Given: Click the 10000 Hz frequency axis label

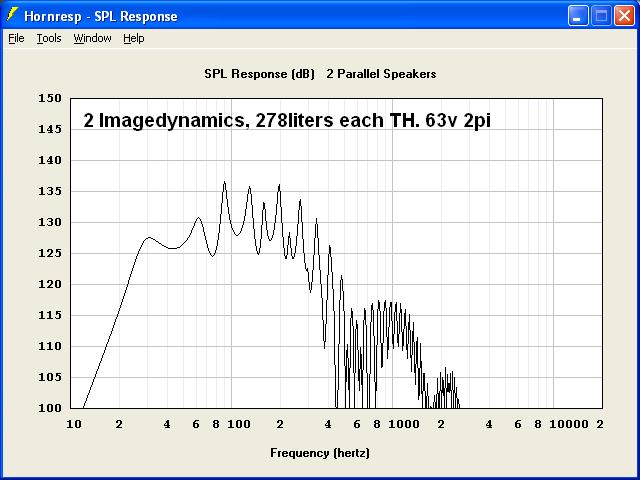Looking at the screenshot, I should point(569,424).
